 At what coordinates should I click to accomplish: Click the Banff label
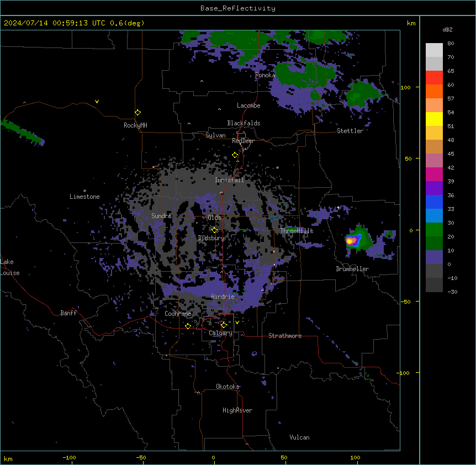68,313
